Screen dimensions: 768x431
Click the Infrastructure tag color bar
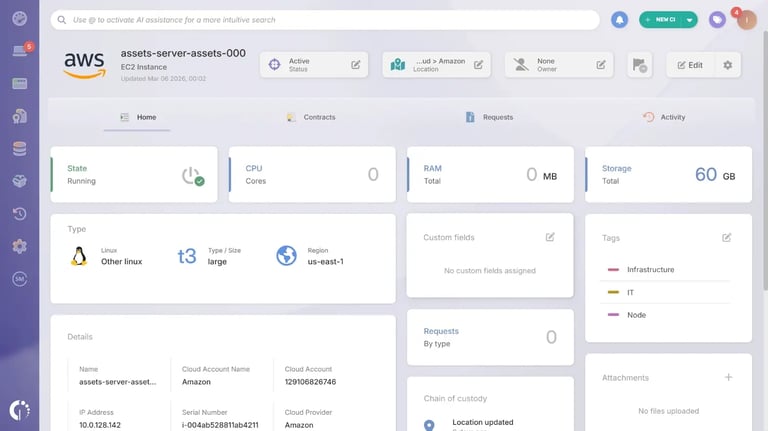(613, 269)
